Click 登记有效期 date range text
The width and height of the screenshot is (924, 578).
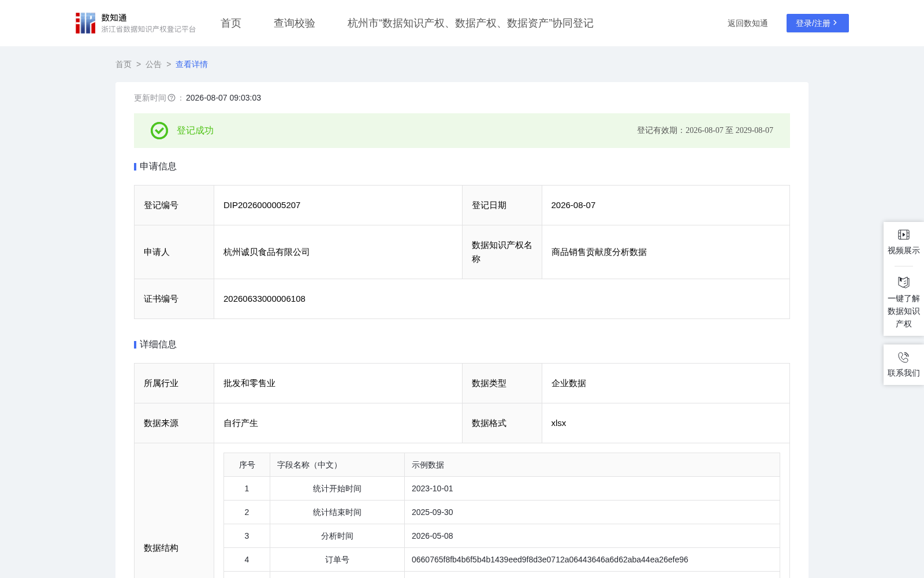pyautogui.click(x=705, y=131)
